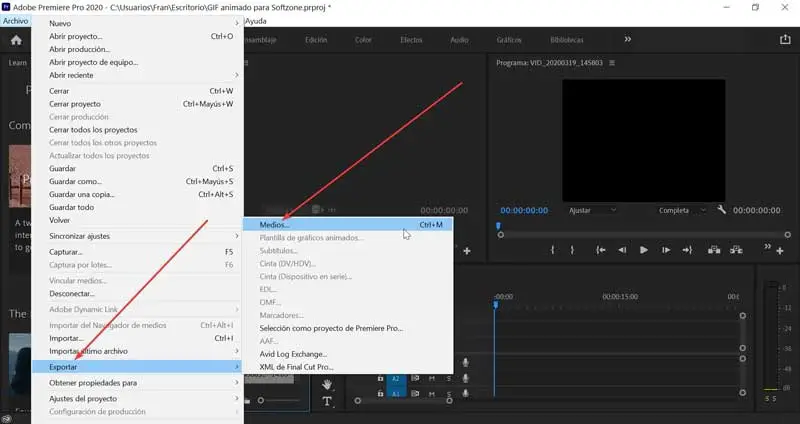800x424 pixels.
Task: Toggle the track lock on A2
Action: pos(380,379)
